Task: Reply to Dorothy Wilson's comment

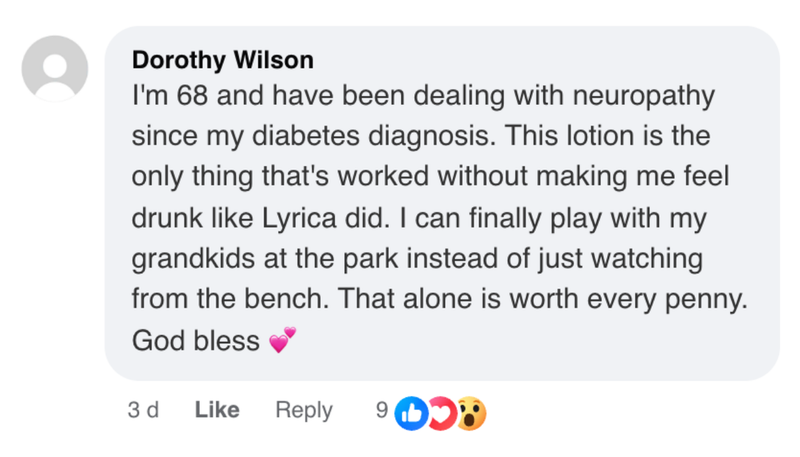Action: 304,410
